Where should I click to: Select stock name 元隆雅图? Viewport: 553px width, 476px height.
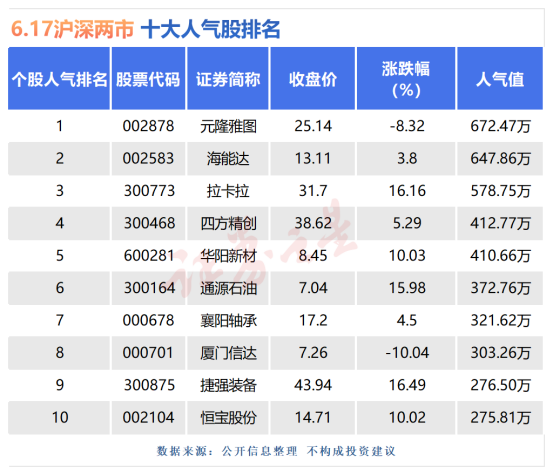tap(228, 126)
